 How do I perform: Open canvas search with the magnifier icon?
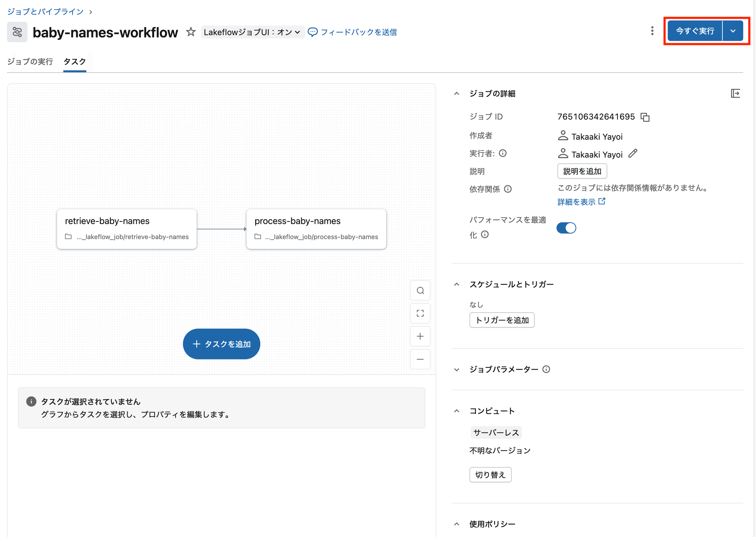click(420, 290)
